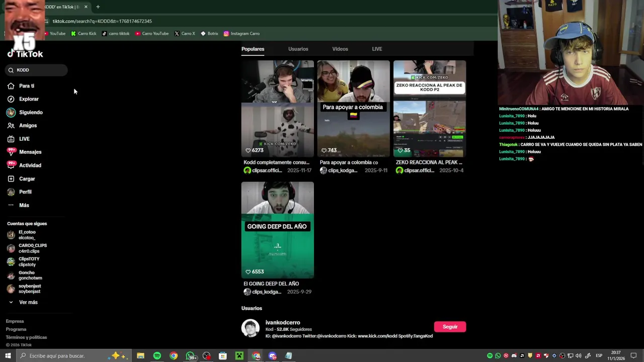The image size is (644, 362).
Task: Open Minecraft launcher from taskbar
Action: click(239, 356)
